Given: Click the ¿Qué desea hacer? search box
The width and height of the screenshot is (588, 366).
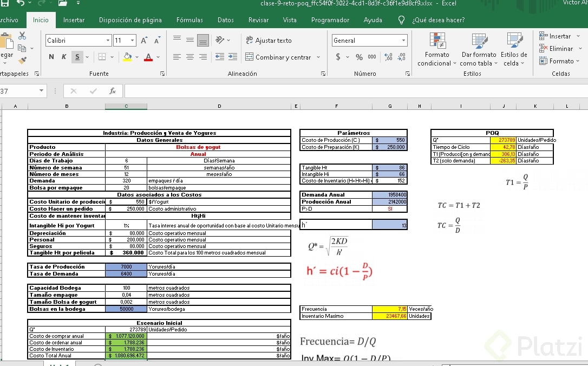Looking at the screenshot, I should [438, 20].
